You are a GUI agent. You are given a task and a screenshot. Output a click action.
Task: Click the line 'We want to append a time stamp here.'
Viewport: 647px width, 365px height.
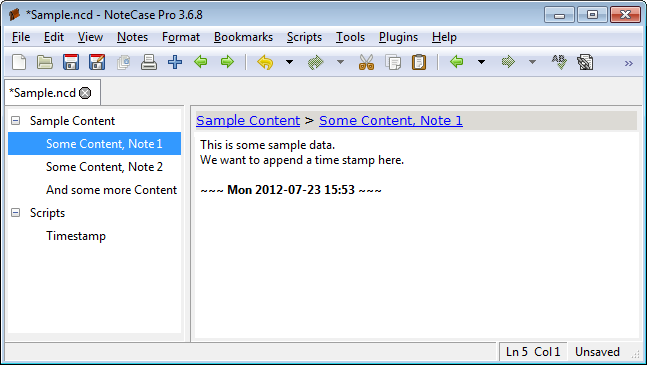302,160
